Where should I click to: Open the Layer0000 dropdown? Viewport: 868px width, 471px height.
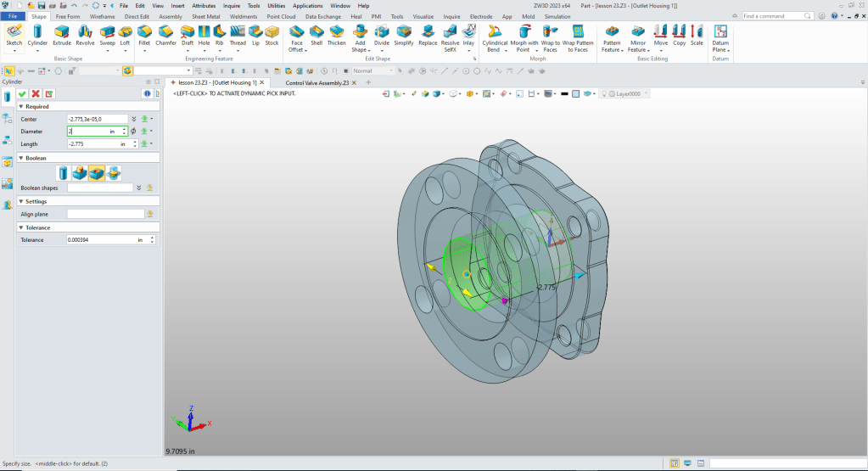click(646, 93)
